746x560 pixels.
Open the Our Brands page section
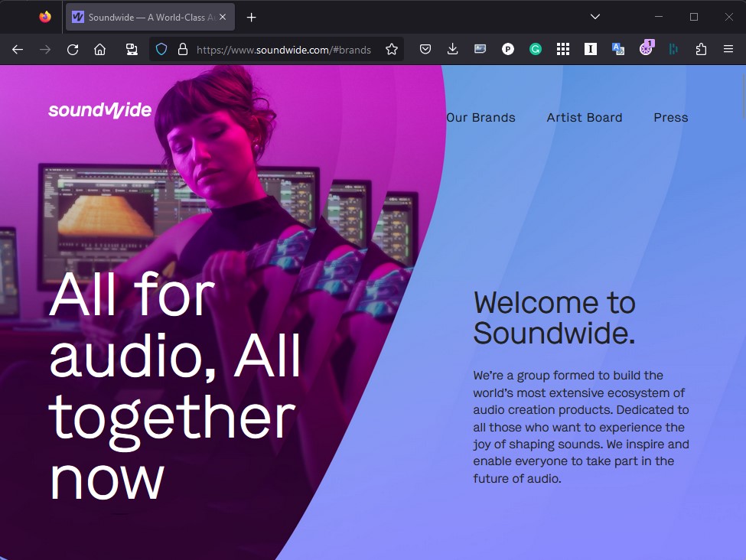(x=481, y=118)
